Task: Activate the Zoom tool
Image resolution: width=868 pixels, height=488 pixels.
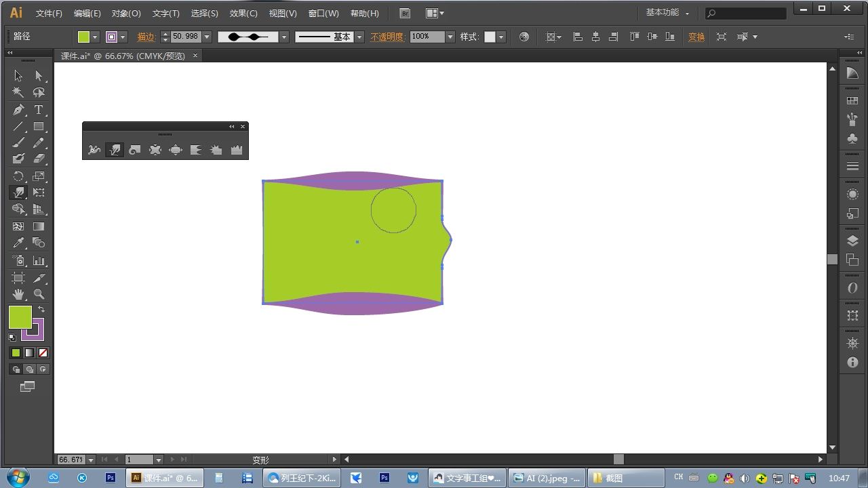Action: 39,294
